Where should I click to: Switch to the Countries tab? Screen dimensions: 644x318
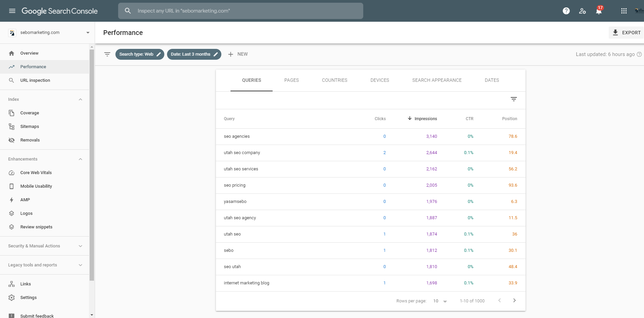[x=335, y=80]
